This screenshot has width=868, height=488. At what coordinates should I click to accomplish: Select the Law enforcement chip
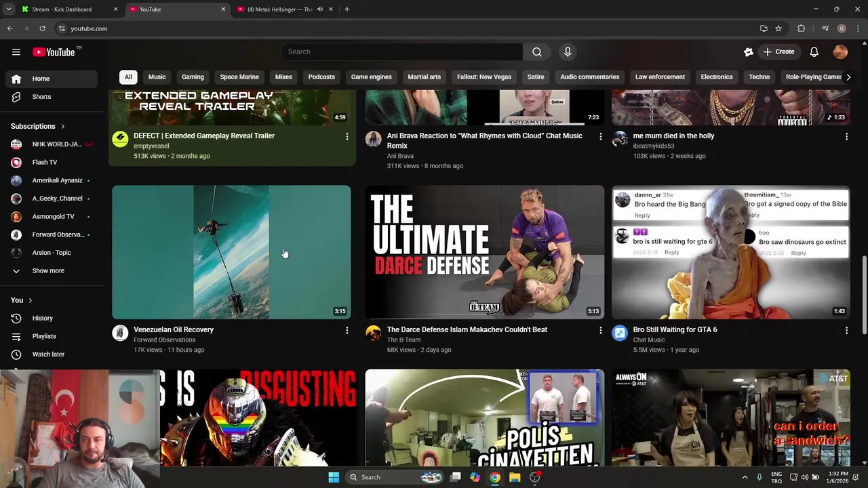660,77
